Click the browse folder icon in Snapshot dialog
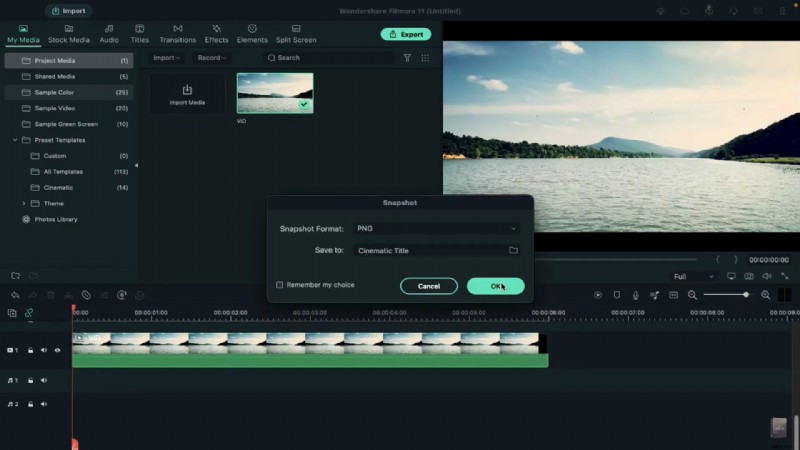Image resolution: width=800 pixels, height=450 pixels. tap(513, 251)
